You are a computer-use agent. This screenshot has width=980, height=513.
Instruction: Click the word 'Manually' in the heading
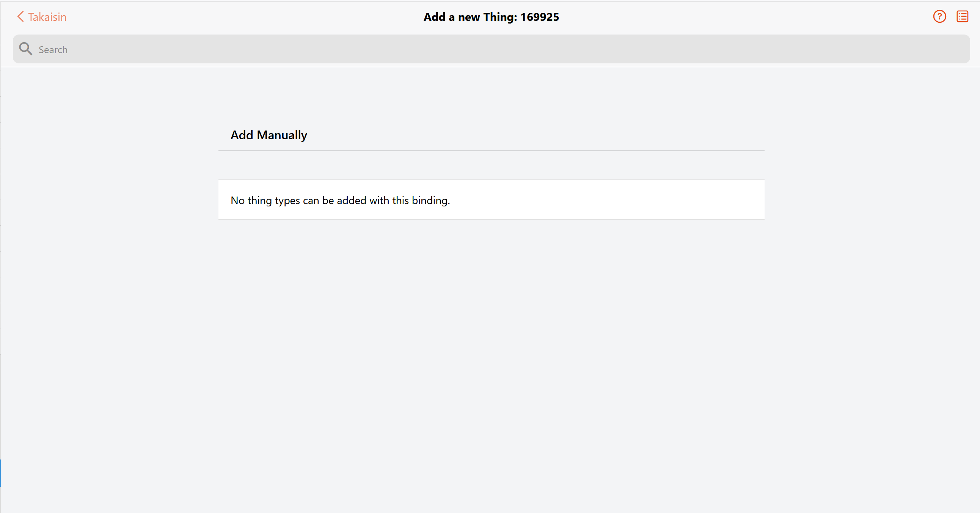point(282,135)
